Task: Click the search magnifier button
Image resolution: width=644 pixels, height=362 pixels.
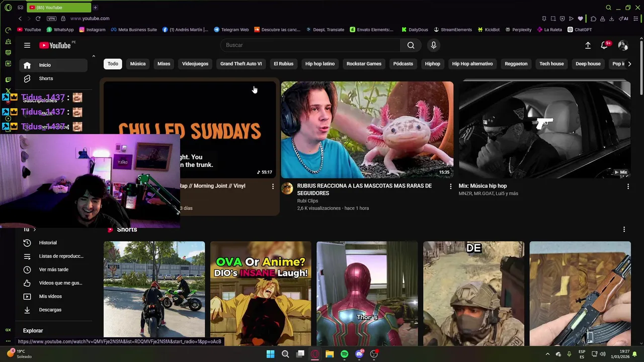Action: point(411,45)
